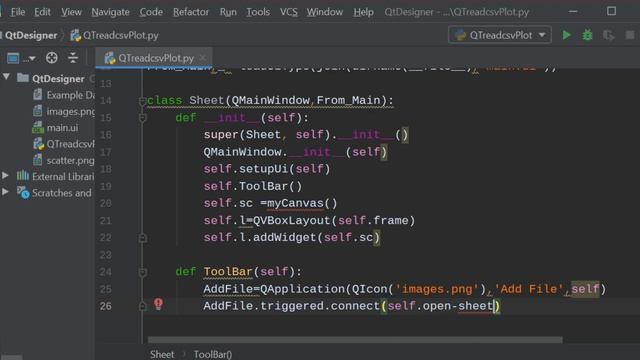Click 'Add File' string on line 25

[529, 289]
